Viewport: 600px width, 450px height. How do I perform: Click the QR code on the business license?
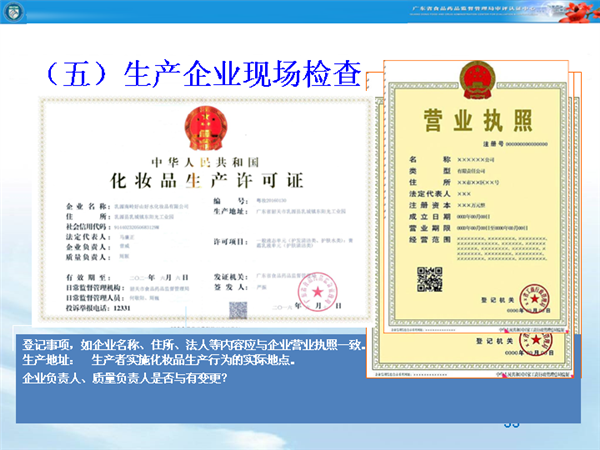(430, 278)
